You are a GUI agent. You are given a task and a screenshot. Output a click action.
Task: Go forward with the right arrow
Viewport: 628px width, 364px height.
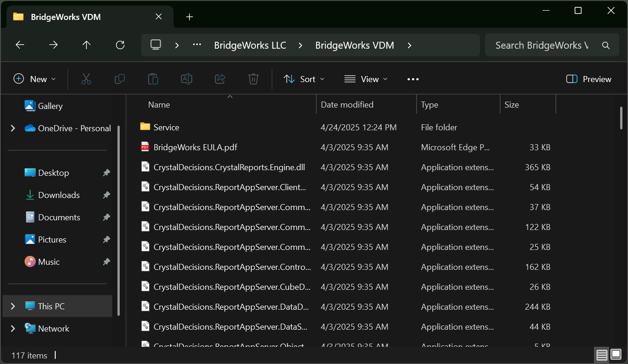pos(53,45)
